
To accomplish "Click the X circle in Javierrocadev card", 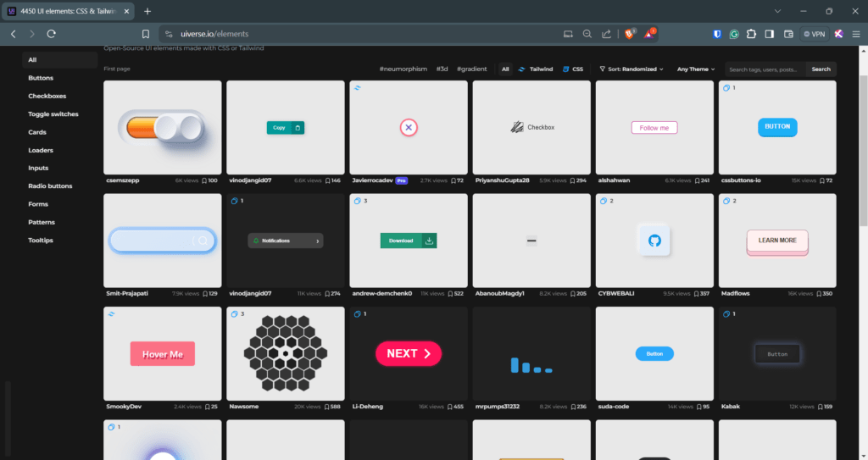I will click(409, 127).
